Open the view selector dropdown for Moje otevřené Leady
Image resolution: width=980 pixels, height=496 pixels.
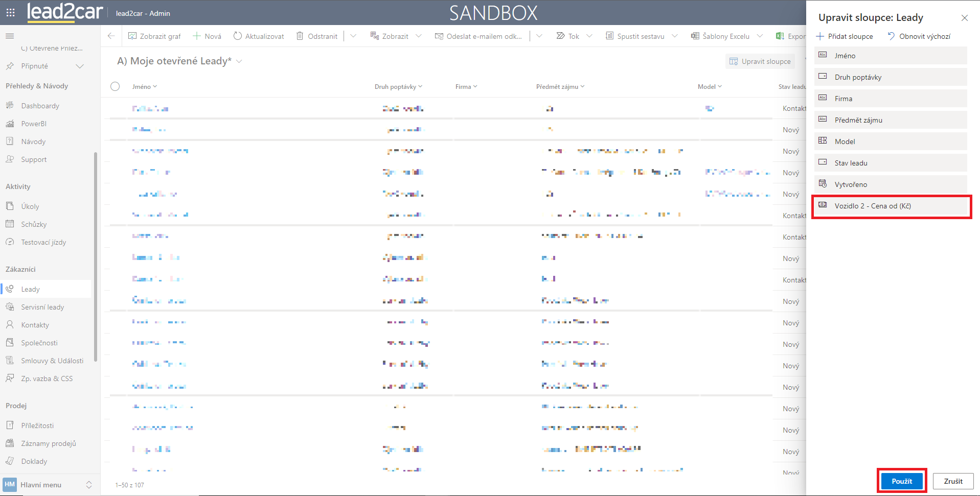click(x=239, y=61)
